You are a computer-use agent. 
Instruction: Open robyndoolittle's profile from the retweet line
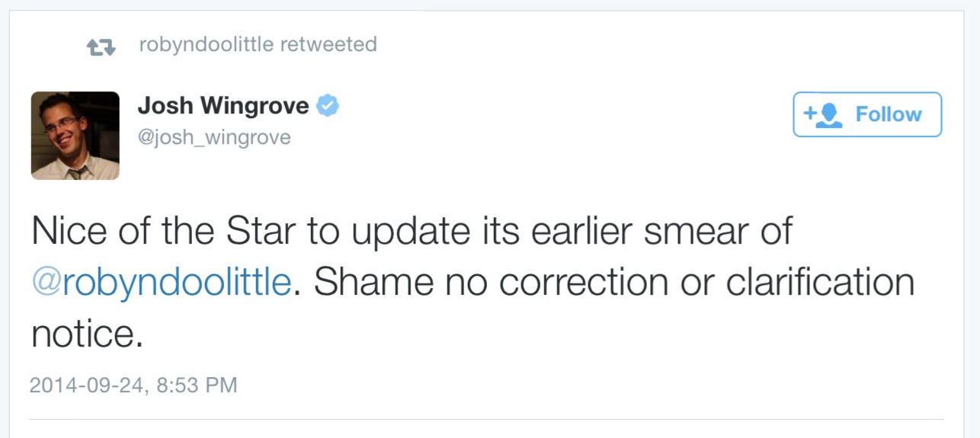(206, 45)
